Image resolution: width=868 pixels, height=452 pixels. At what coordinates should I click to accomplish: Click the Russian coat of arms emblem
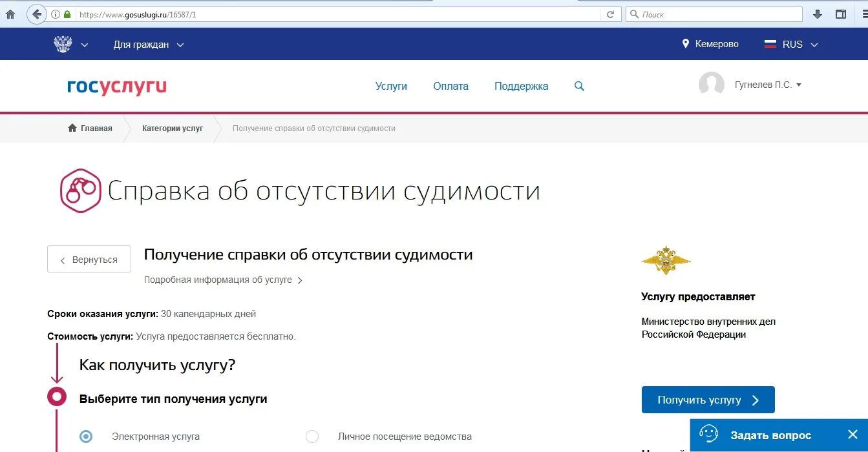tap(63, 45)
